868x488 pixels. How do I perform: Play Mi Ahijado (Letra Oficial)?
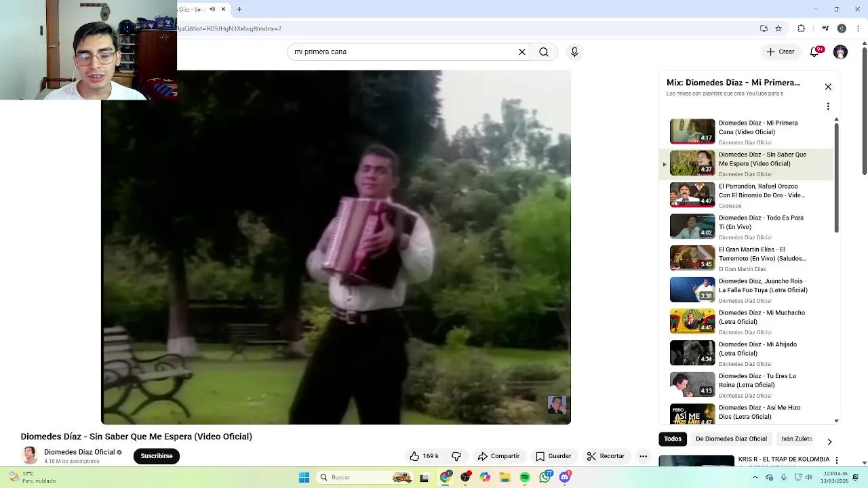(746, 353)
